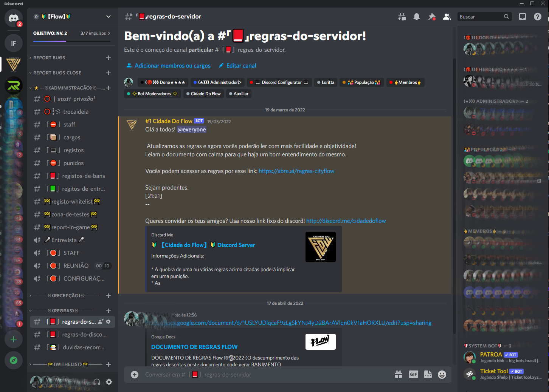
Task: Open the [Flow] server name dropdown
Action: (x=73, y=17)
